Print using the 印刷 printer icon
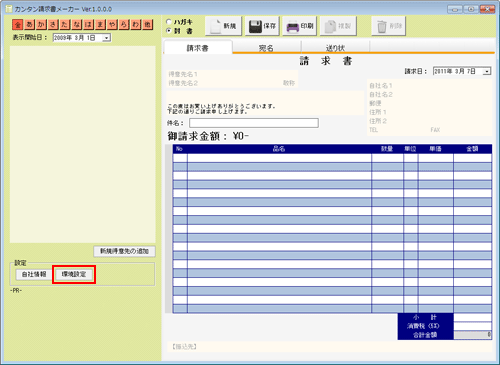The image size is (500, 365). coord(300,26)
